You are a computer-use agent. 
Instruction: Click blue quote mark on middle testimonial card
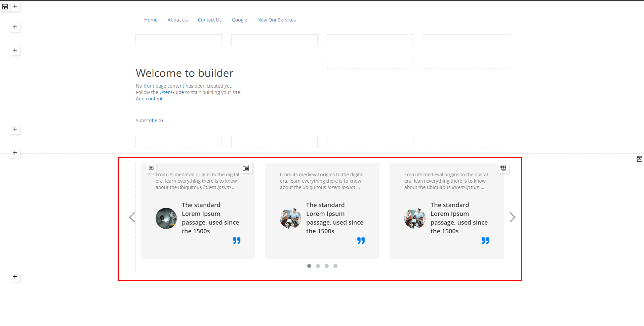(x=361, y=241)
